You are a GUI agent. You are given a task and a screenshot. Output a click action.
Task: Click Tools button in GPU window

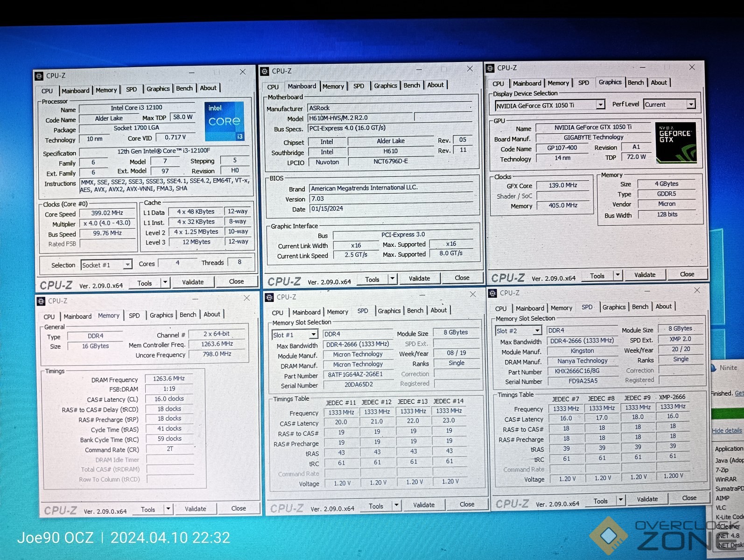pos(597,276)
